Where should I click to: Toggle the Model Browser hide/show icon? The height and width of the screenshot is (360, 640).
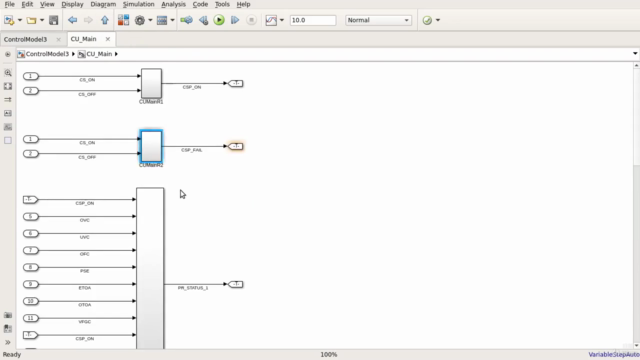point(8,54)
